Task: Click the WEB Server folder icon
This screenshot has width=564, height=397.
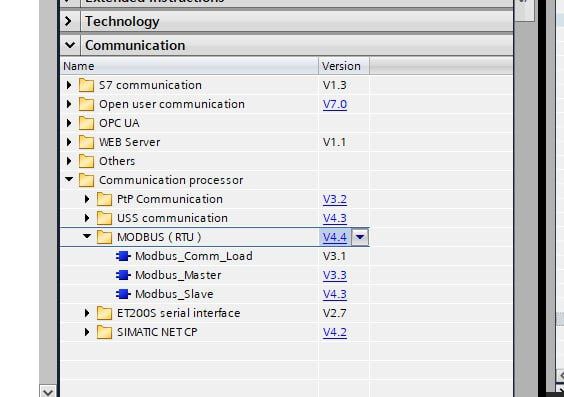Action: coord(86,142)
